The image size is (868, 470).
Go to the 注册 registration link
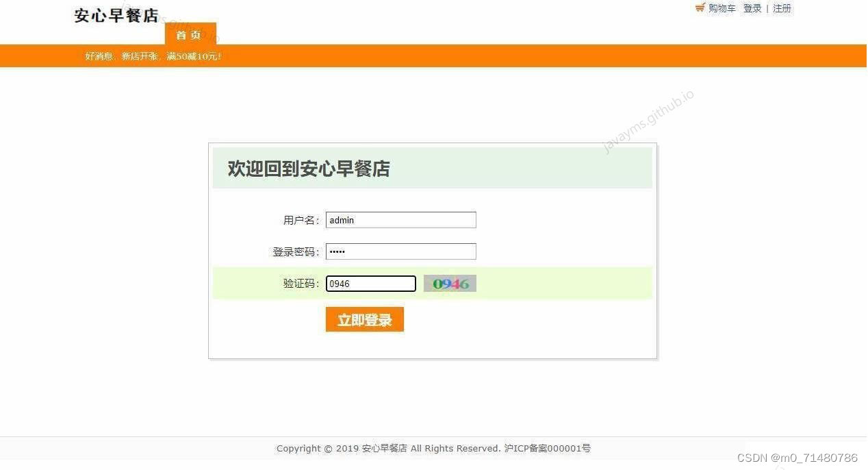(x=782, y=8)
